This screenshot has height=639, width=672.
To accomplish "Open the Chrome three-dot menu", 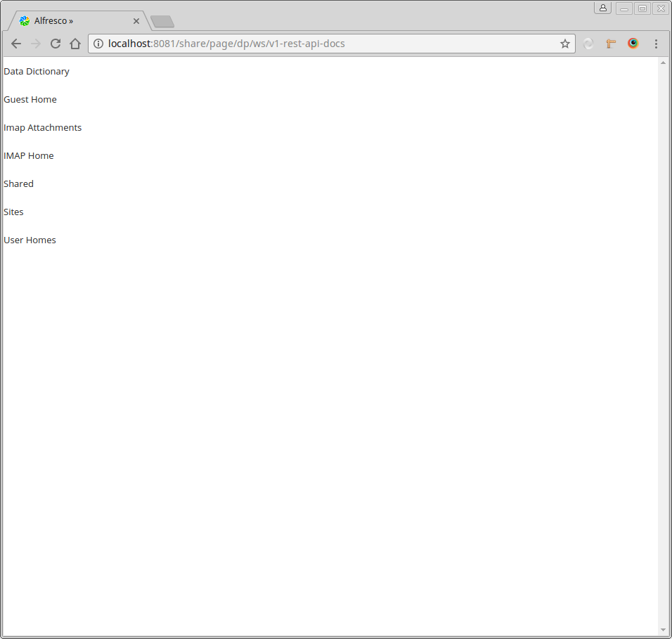I will click(x=656, y=44).
